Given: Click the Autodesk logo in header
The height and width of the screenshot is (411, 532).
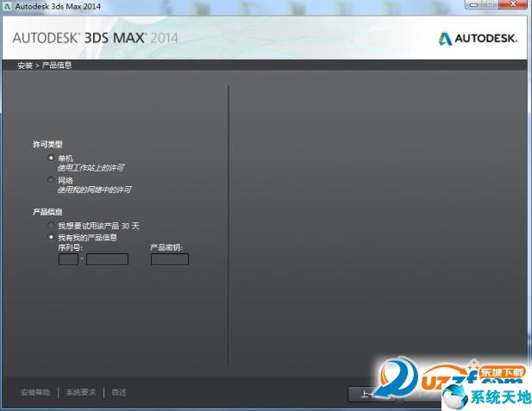Looking at the screenshot, I should point(478,38).
